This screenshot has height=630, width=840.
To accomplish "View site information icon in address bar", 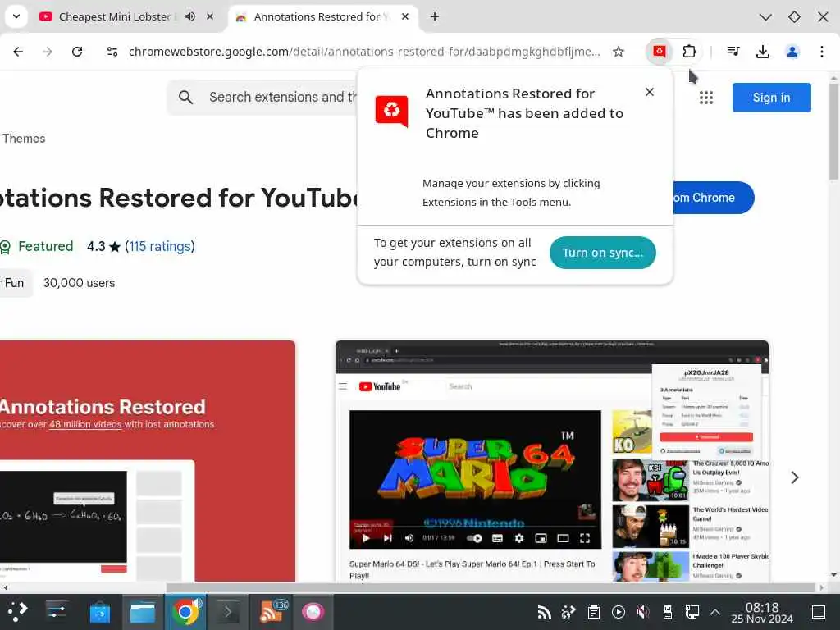I will pyautogui.click(x=112, y=52).
